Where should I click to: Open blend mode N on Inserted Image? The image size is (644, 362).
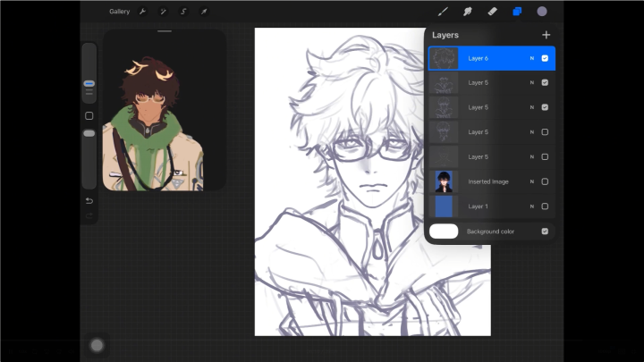click(x=532, y=181)
